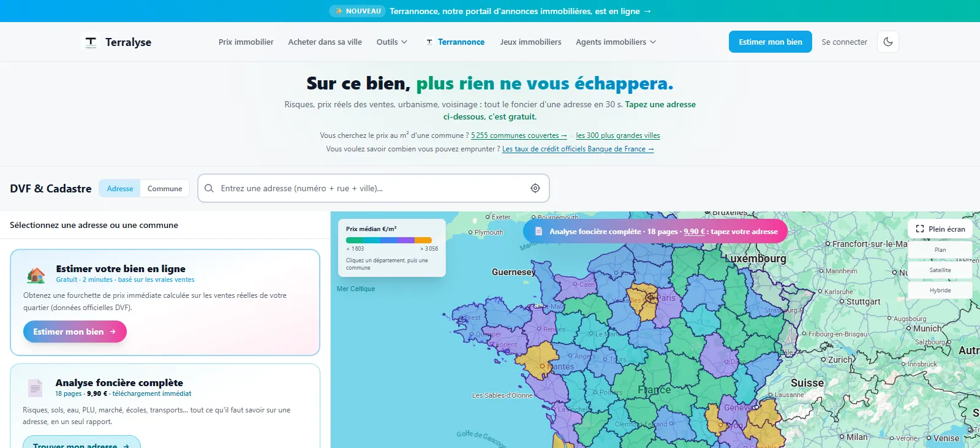980x448 pixels.
Task: Click the address search input field
Action: [x=374, y=188]
